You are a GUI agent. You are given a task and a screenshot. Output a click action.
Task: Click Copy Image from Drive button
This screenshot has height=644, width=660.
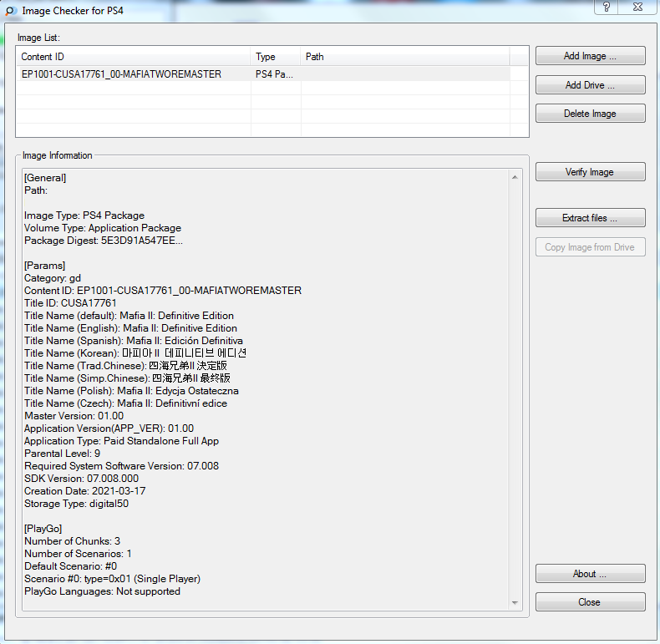[590, 247]
